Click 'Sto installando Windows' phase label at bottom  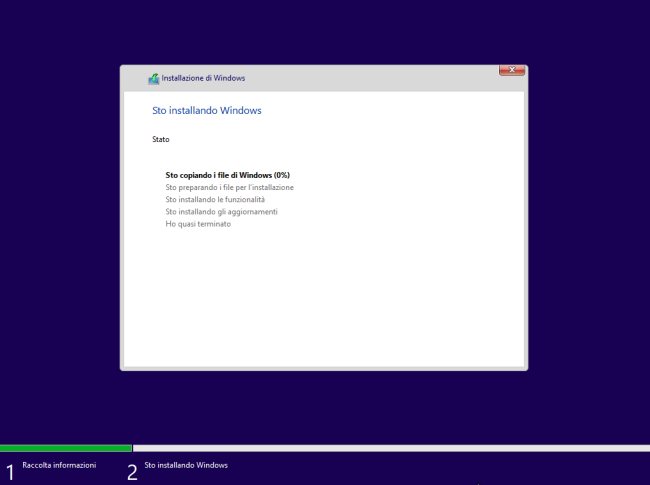pyautogui.click(x=186, y=465)
